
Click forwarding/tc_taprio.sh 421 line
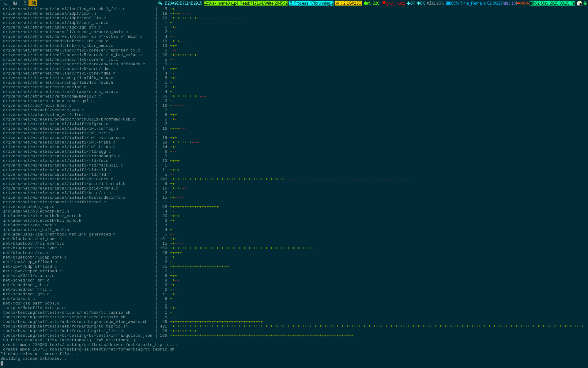293,326
